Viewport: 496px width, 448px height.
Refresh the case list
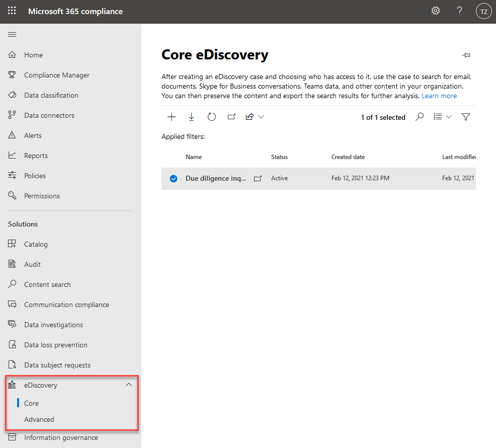click(x=212, y=117)
